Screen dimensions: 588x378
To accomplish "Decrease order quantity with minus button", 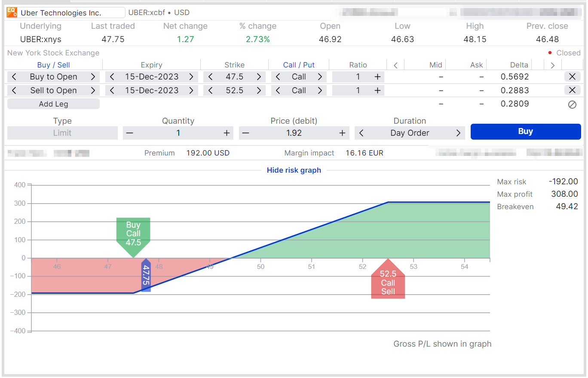I will 130,133.
